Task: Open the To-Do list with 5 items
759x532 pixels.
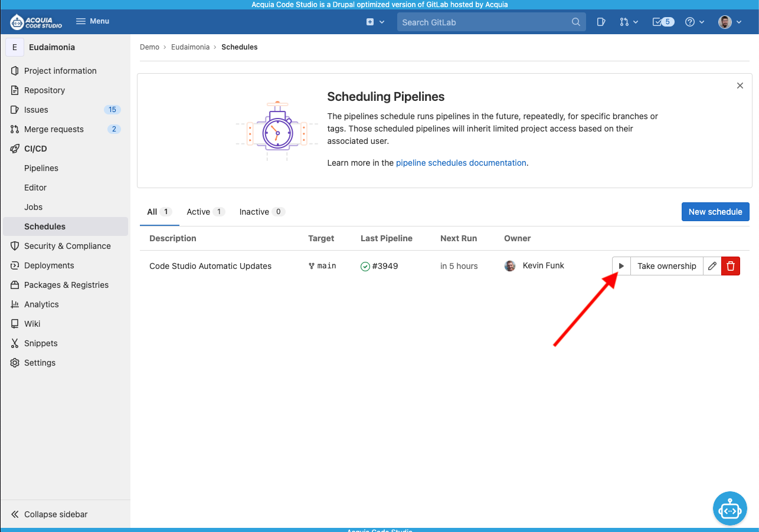Action: click(x=663, y=22)
